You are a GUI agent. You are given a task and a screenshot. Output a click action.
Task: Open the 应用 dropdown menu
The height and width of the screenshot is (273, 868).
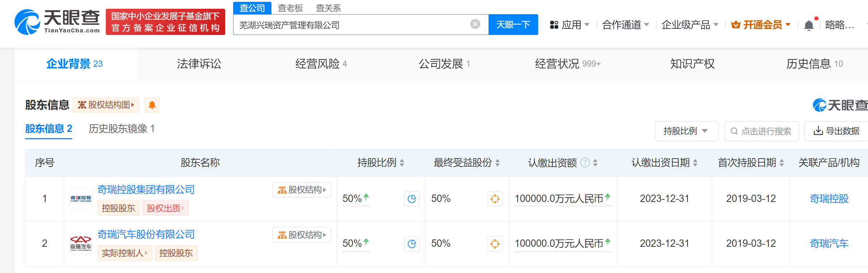(570, 25)
